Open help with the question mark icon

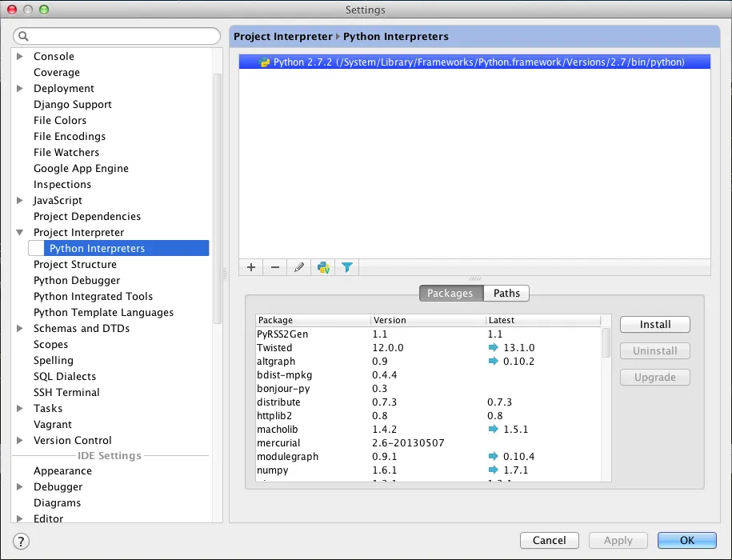(21, 542)
